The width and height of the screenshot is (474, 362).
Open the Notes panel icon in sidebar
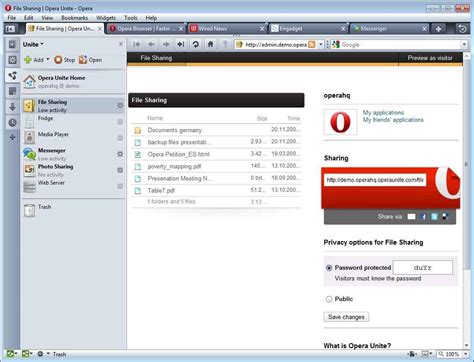12,91
